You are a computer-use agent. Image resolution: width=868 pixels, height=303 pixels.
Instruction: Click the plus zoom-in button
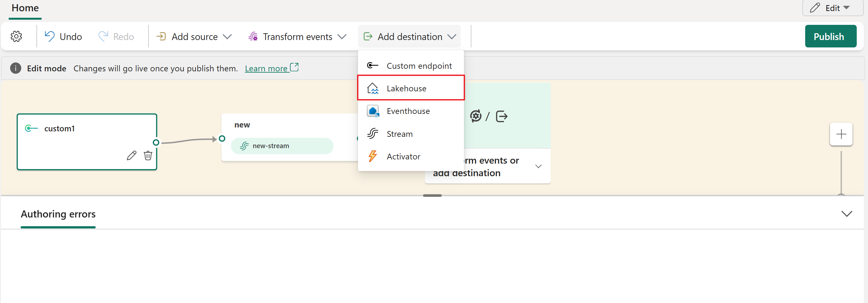[841, 134]
